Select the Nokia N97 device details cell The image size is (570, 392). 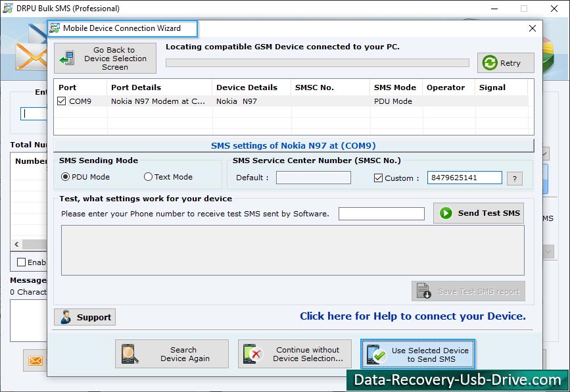(x=252, y=101)
